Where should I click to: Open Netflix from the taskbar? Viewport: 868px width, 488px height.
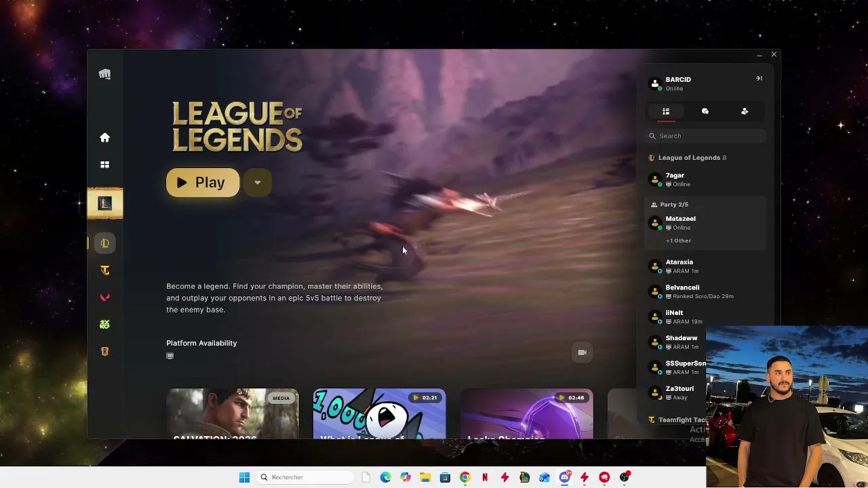point(485,477)
